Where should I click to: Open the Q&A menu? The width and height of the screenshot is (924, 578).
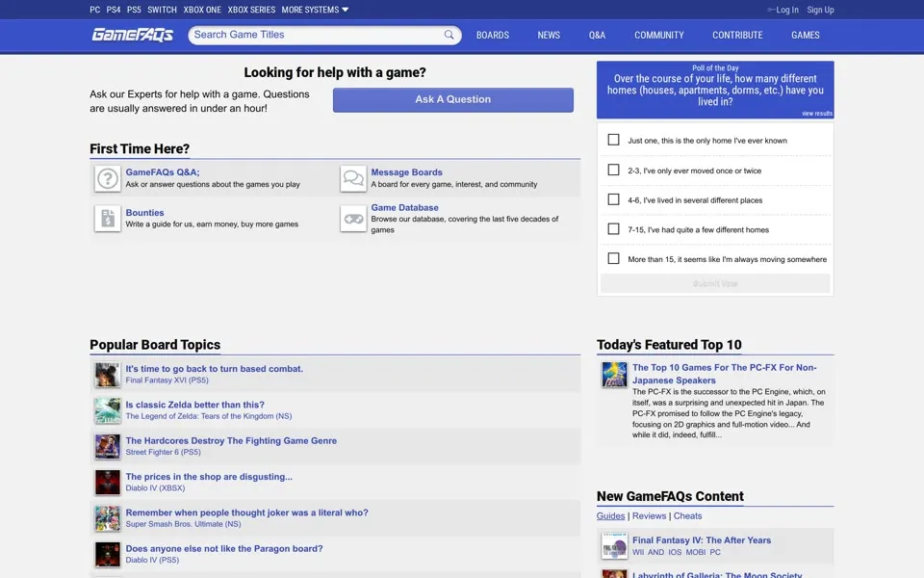click(597, 35)
